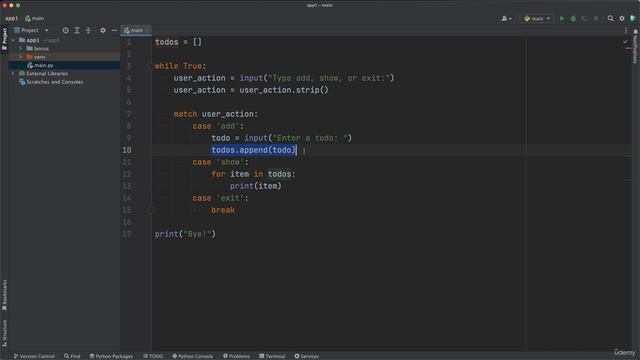
Task: Click the select opened file target icon
Action: pos(65,30)
